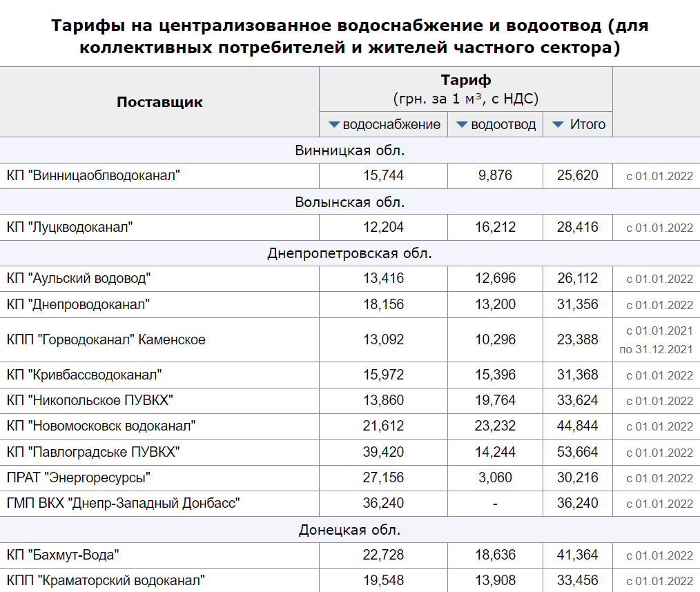Viewport: 700px width, 592px height.
Task: Click the Тариф header cell
Action: 465,89
